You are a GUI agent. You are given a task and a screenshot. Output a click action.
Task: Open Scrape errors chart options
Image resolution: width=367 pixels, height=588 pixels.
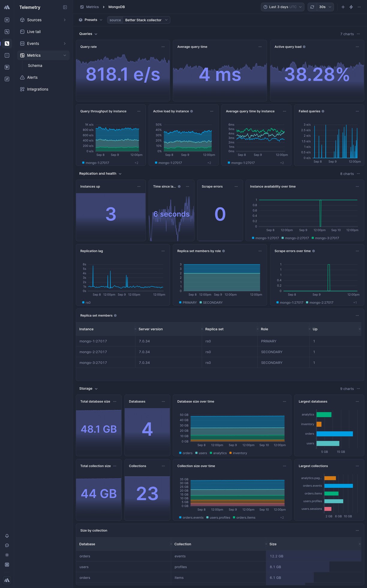point(236,187)
